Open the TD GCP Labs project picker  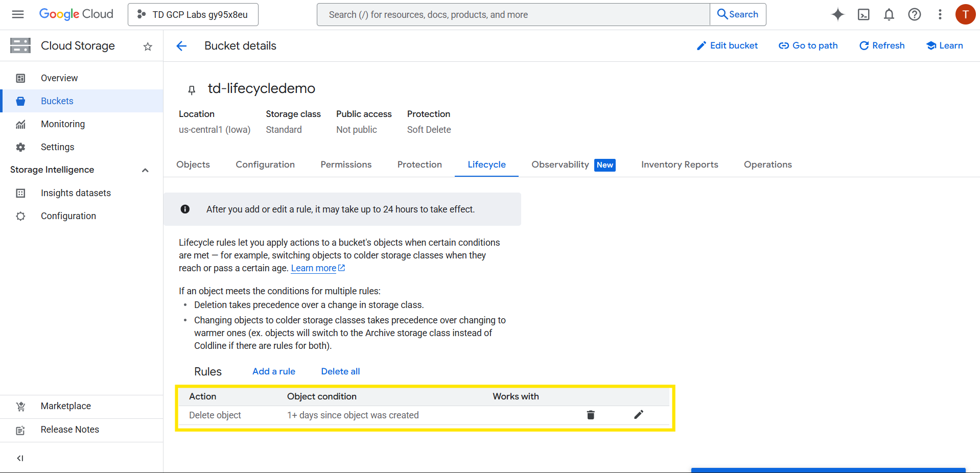(193, 14)
